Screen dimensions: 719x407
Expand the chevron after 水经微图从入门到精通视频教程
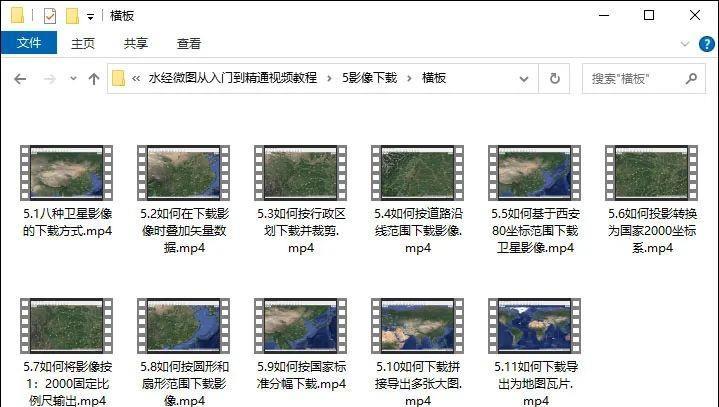click(329, 78)
